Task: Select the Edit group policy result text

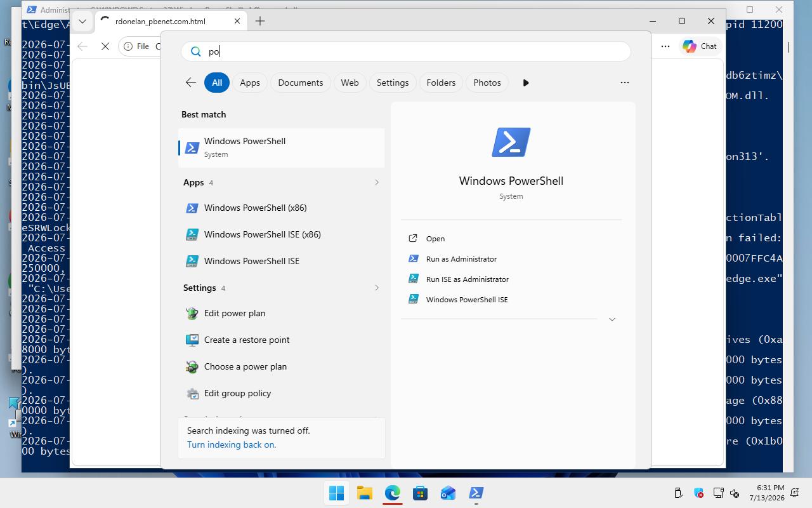Action: point(238,394)
